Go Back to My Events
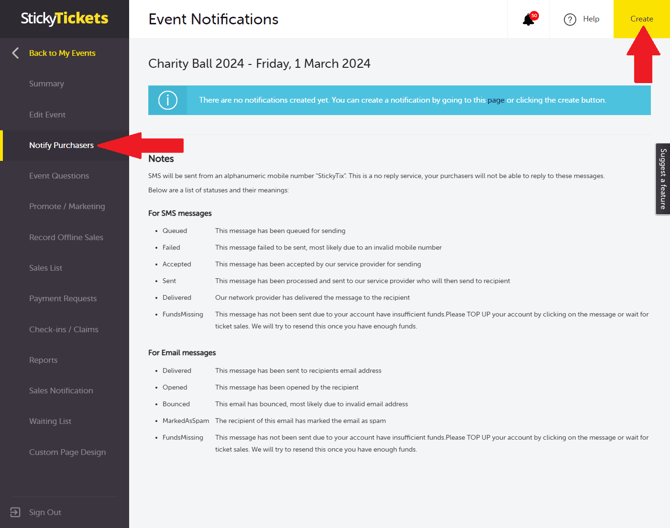This screenshot has height=528, width=670. click(x=62, y=53)
